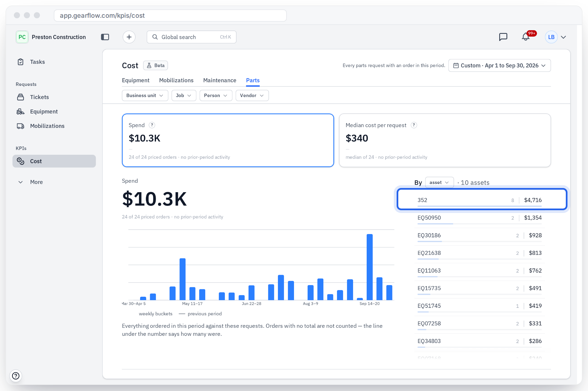Focus the Global search field
The image size is (588, 391).
[191, 37]
